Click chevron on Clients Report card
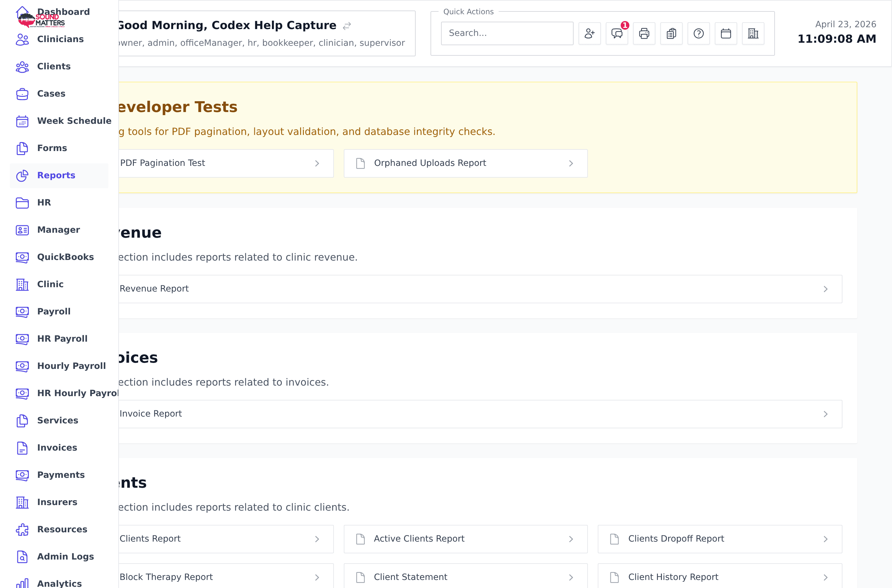This screenshot has width=892, height=588. pyautogui.click(x=317, y=539)
